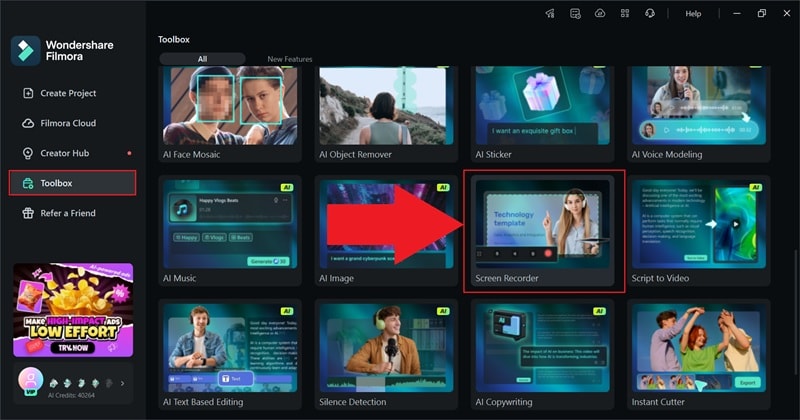
Task: Click the paper plane send icon in title bar
Action: (550, 14)
